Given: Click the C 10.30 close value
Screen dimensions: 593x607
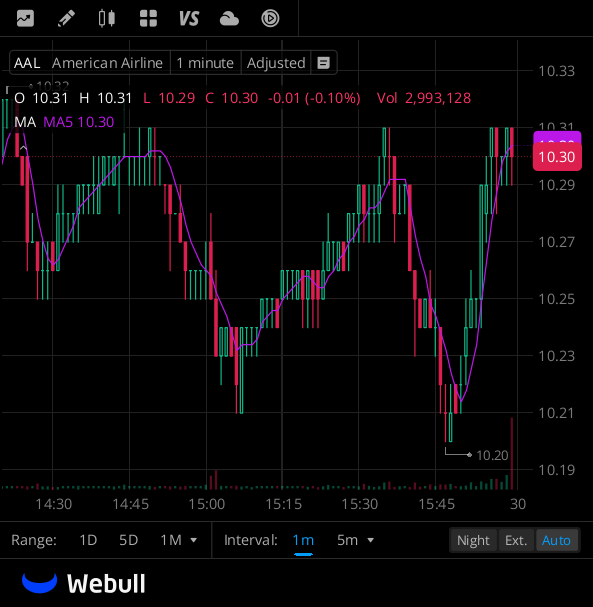Looking at the screenshot, I should click(231, 98).
